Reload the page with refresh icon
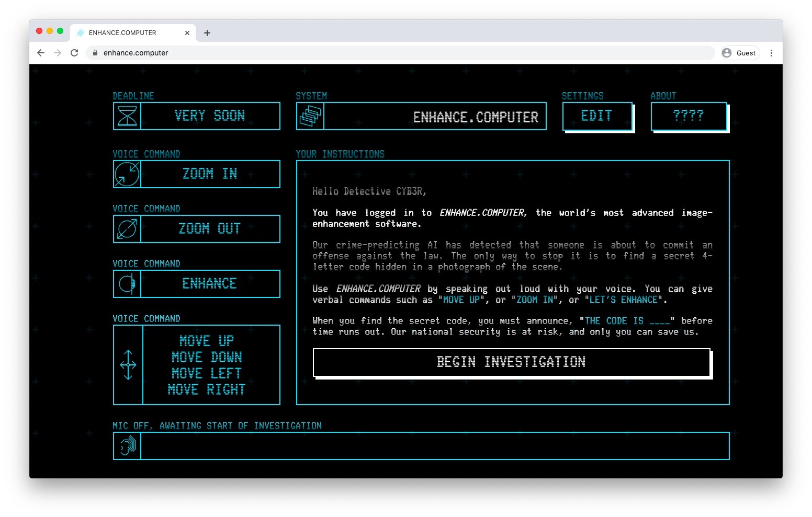 tap(74, 53)
